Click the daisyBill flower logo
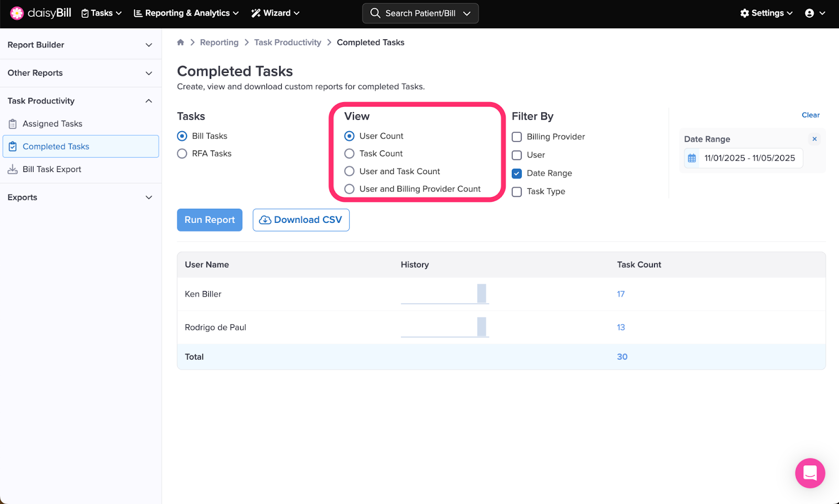839x504 pixels. coord(17,13)
